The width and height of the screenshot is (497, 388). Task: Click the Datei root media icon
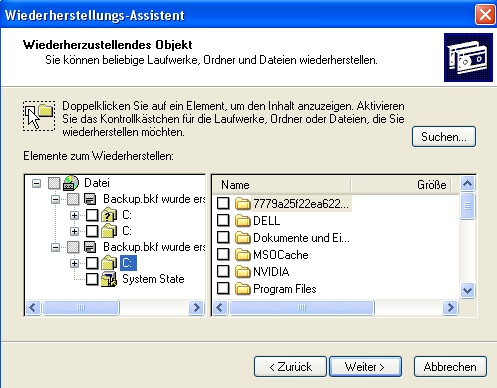click(x=71, y=183)
